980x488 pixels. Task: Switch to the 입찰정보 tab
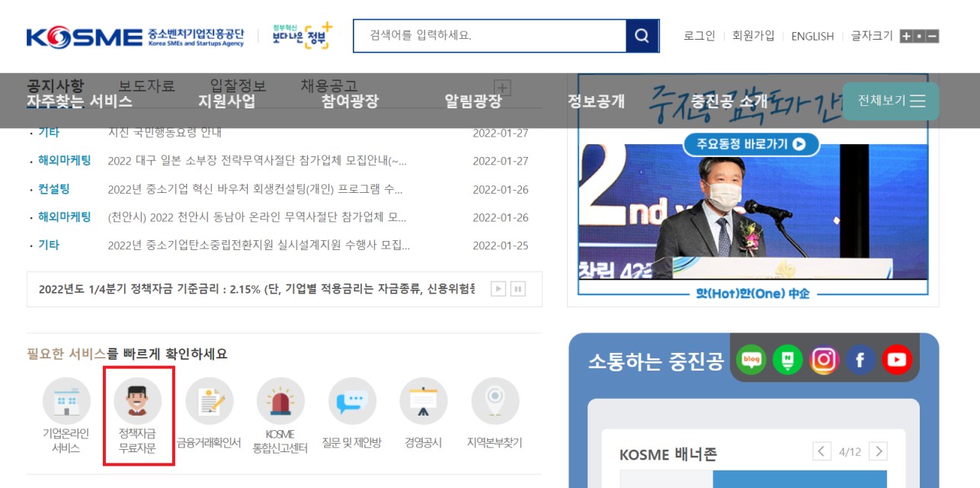coord(238,85)
